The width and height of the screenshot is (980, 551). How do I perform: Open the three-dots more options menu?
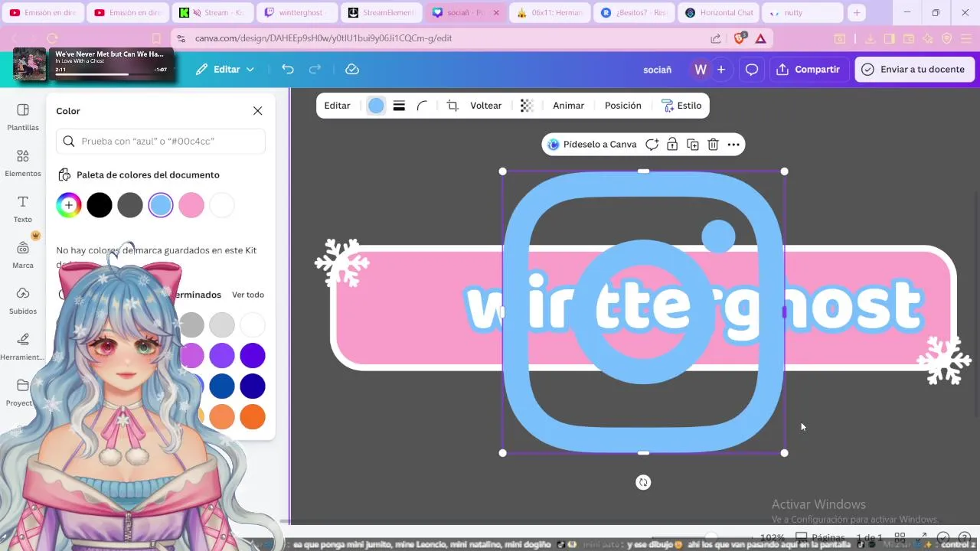[733, 145]
